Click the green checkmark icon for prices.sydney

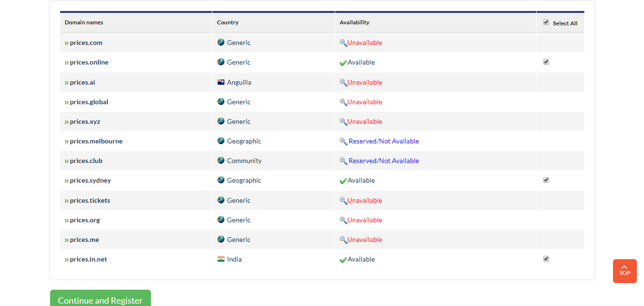[343, 181]
